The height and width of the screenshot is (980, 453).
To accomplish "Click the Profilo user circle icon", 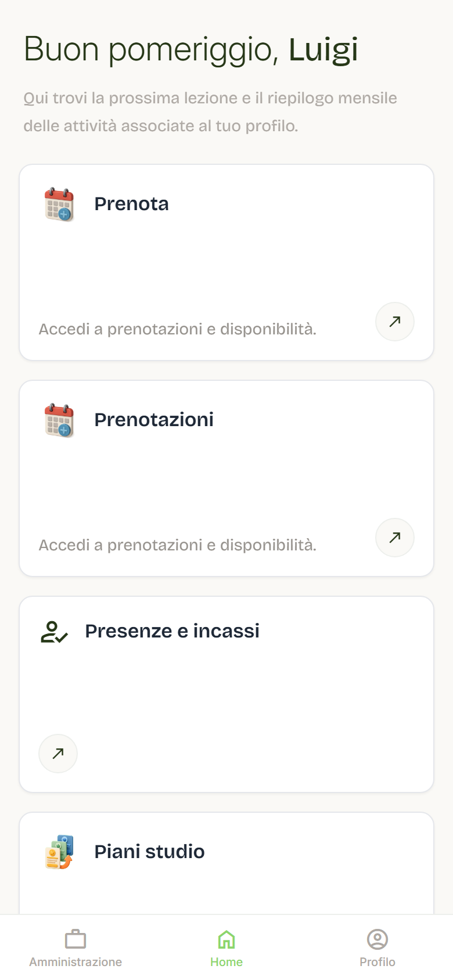I will (x=378, y=939).
